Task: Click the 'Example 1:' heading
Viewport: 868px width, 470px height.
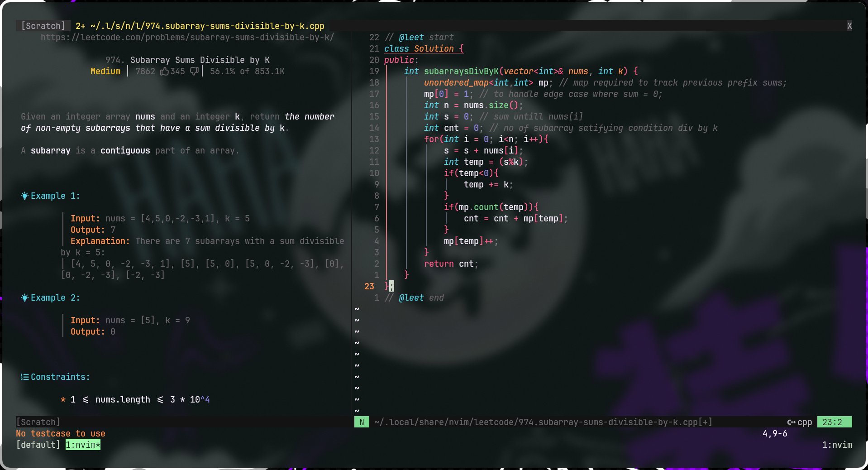Action: pyautogui.click(x=55, y=196)
